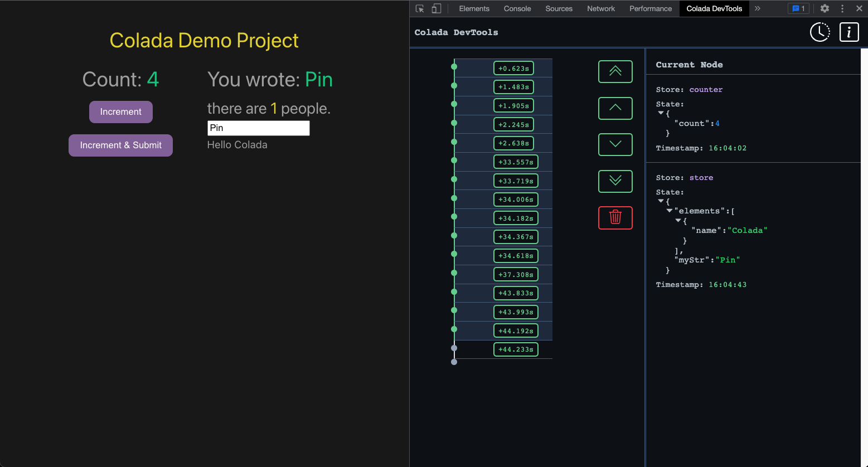The image size is (868, 467).
Task: Toggle the device toolbar icon
Action: tap(437, 8)
